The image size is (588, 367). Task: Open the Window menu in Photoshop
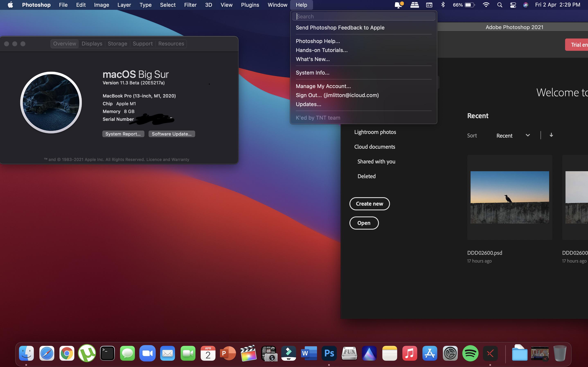(x=277, y=5)
